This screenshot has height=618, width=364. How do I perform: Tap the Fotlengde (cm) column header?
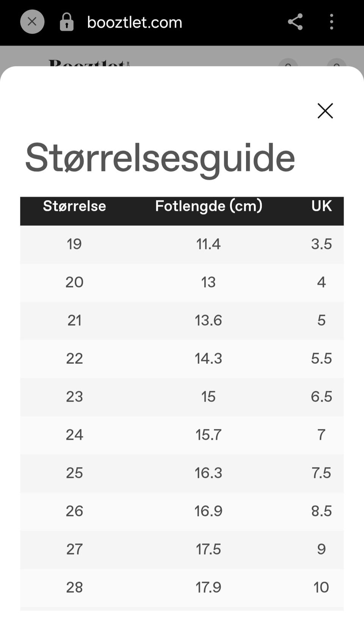tap(209, 206)
